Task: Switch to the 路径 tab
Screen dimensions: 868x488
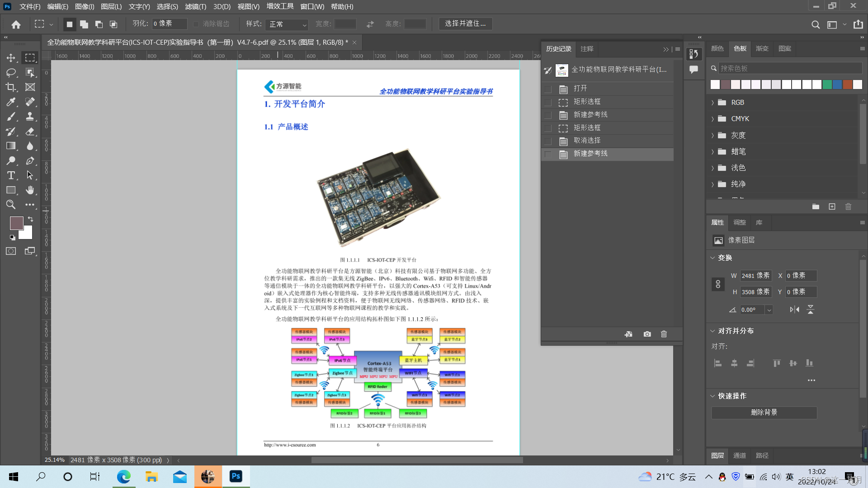Action: tap(762, 455)
